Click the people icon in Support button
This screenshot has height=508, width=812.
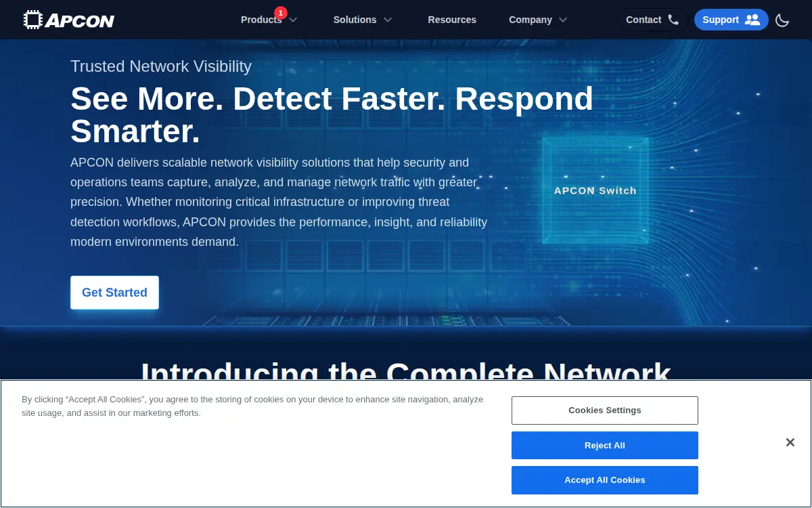752,20
